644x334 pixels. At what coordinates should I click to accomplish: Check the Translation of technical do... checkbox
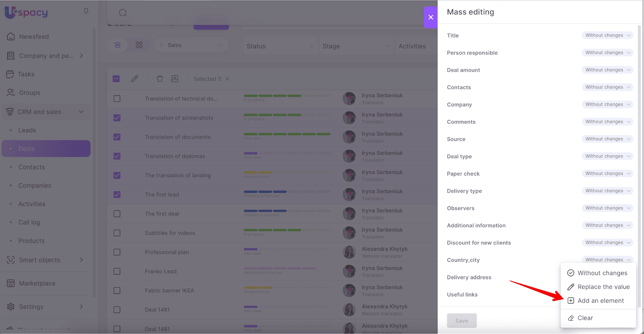coord(117,99)
